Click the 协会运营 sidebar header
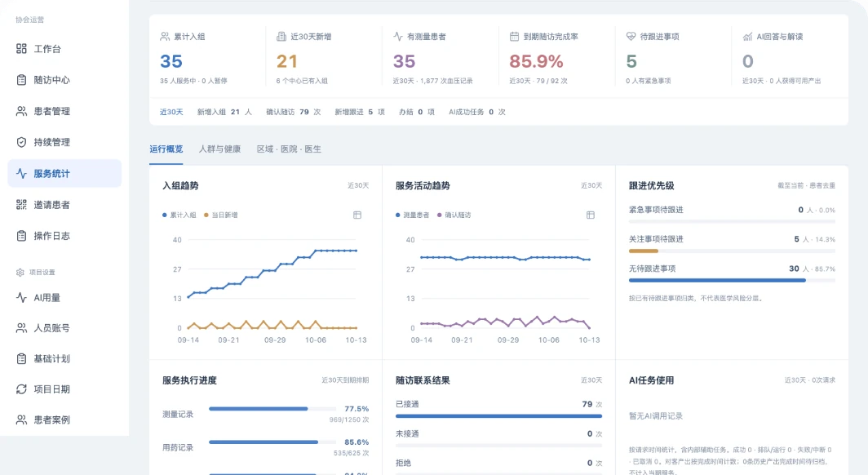This screenshot has width=868, height=475. (30, 20)
